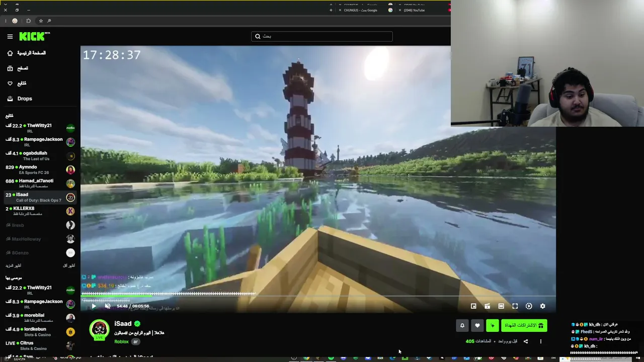
Task: Close the YouTube browser tab
Action: [x=399, y=10]
